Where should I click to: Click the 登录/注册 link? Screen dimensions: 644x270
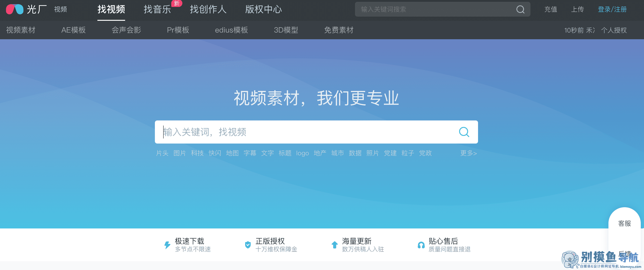[612, 9]
